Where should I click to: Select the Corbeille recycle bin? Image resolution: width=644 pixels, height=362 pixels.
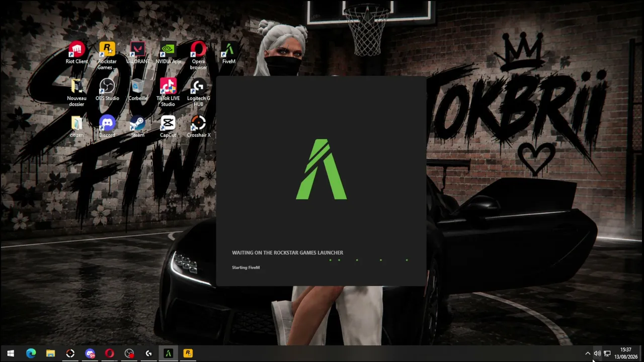click(137, 90)
